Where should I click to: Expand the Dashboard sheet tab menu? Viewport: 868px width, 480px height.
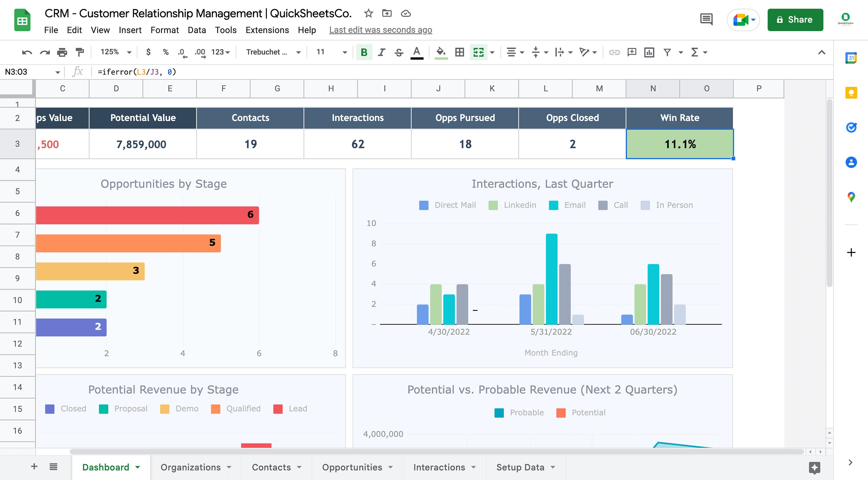[x=137, y=467]
